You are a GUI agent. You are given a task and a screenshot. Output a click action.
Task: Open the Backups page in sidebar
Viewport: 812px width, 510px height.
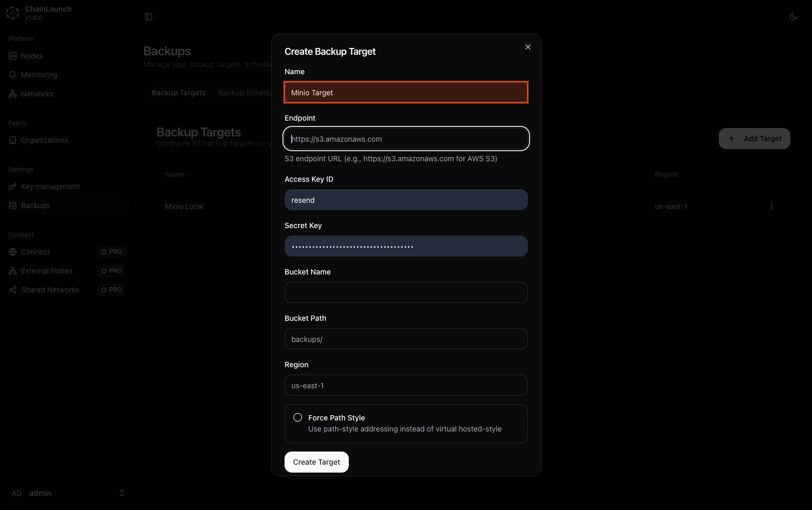pyautogui.click(x=35, y=205)
